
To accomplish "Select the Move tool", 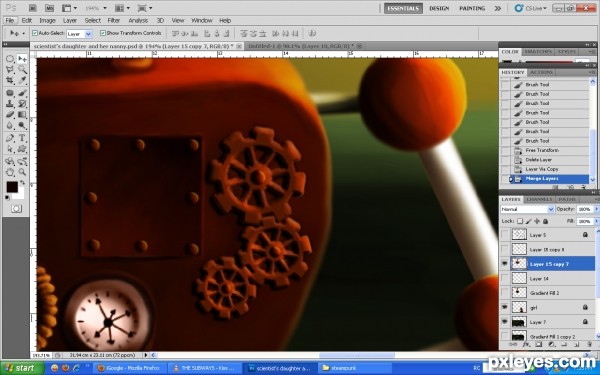I will click(22, 59).
